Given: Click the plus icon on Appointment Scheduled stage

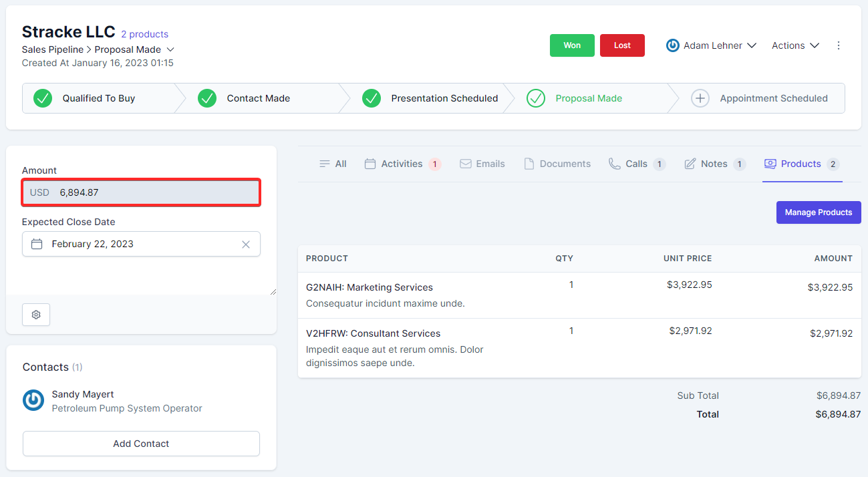Looking at the screenshot, I should click(x=700, y=98).
